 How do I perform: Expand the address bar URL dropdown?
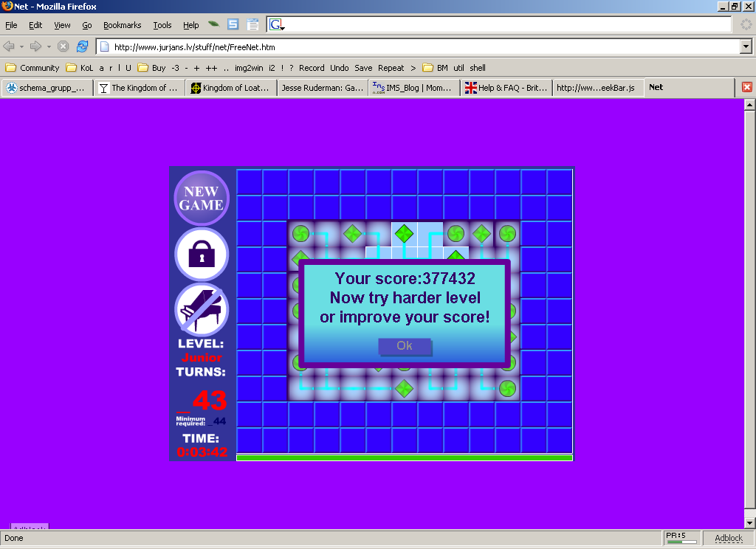pyautogui.click(x=746, y=46)
